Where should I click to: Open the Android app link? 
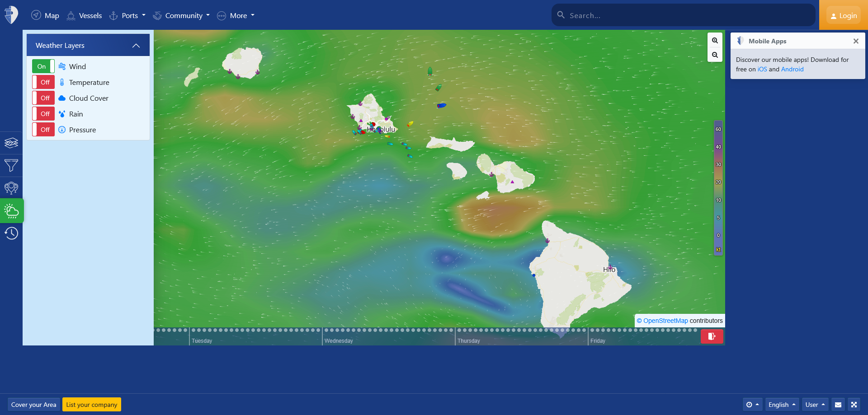tap(793, 69)
